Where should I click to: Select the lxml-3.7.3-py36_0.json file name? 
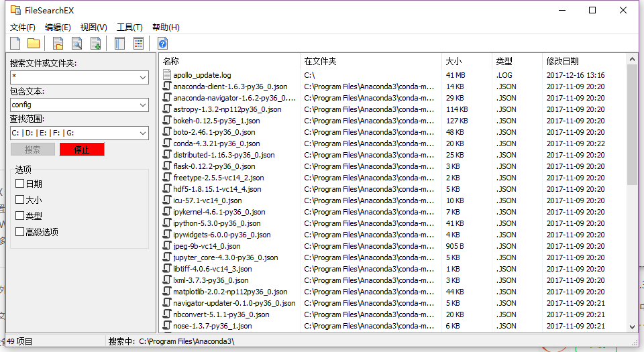pyautogui.click(x=211, y=280)
